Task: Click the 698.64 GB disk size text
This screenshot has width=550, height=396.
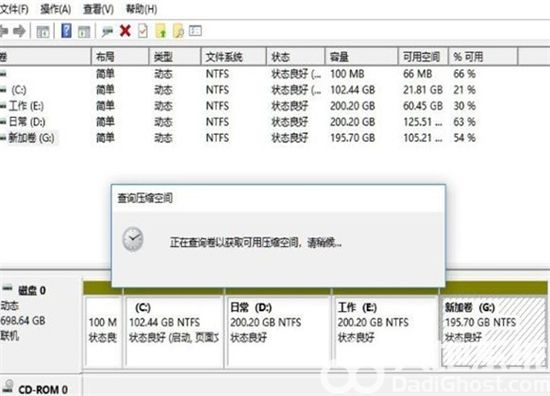Action: click(x=23, y=321)
